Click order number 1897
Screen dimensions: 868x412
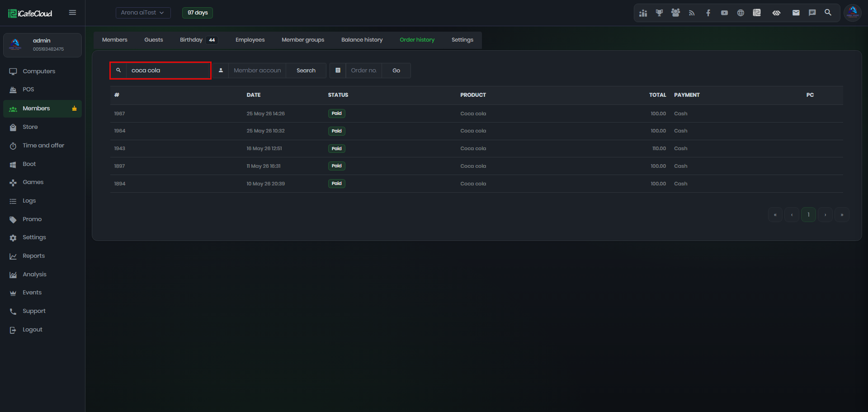point(119,166)
